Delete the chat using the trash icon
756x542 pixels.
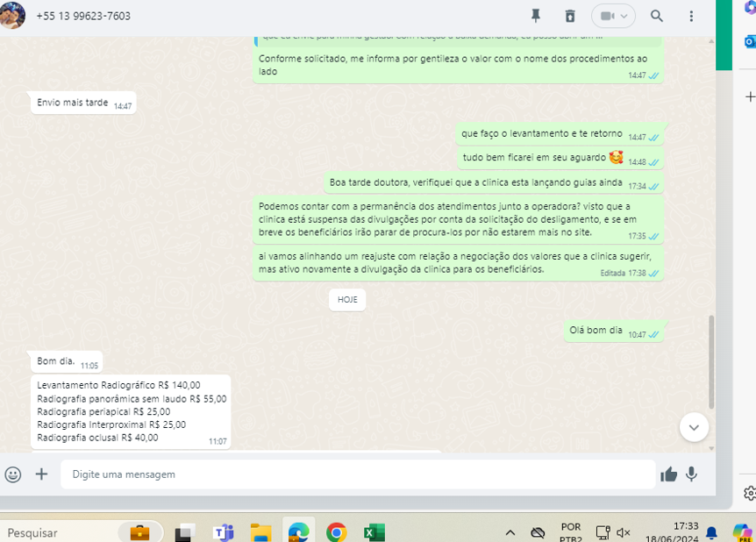(570, 16)
